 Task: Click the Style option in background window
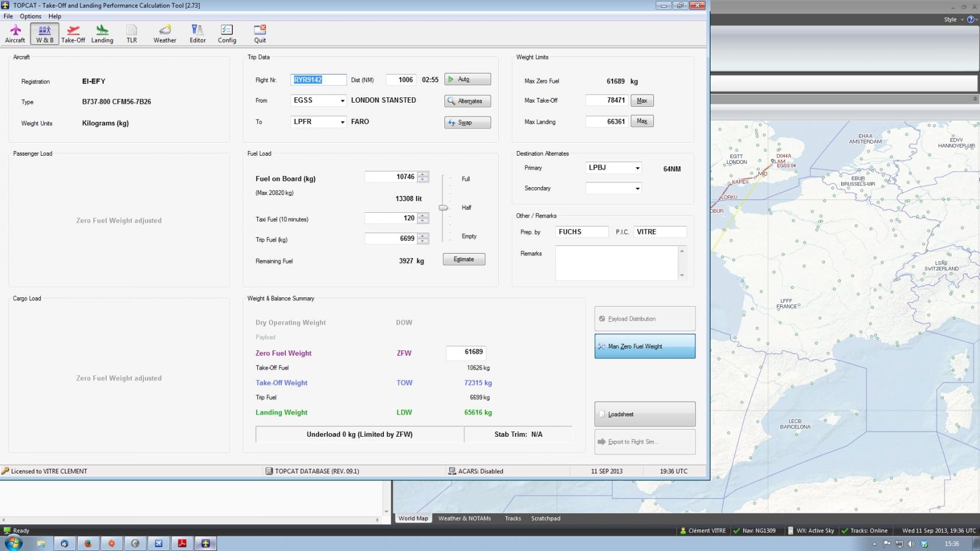950,19
